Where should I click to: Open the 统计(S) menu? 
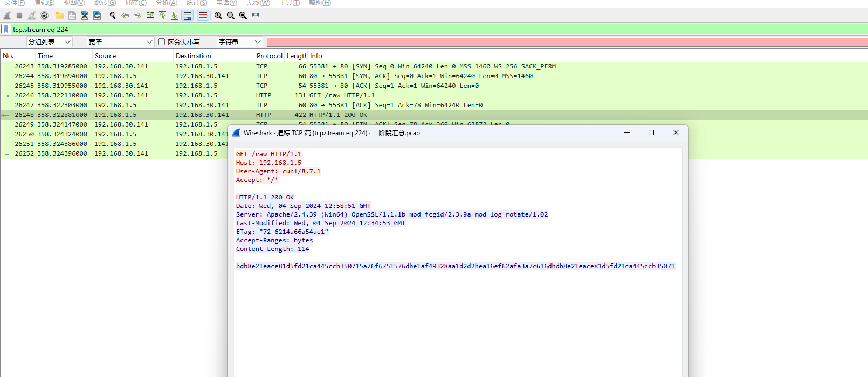[197, 3]
